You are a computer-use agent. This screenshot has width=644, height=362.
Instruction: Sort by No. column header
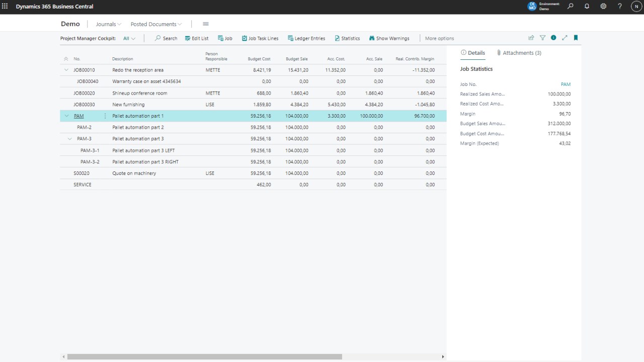[77, 59]
